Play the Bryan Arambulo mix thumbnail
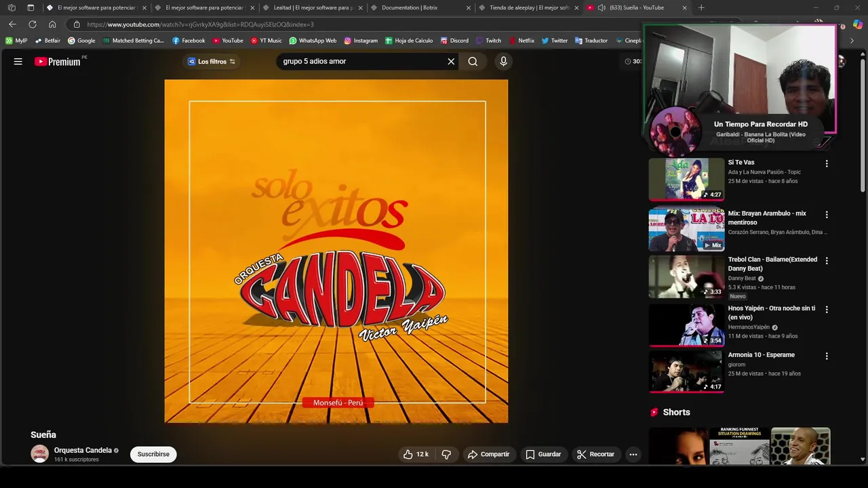This screenshot has width=868, height=488. tap(686, 230)
